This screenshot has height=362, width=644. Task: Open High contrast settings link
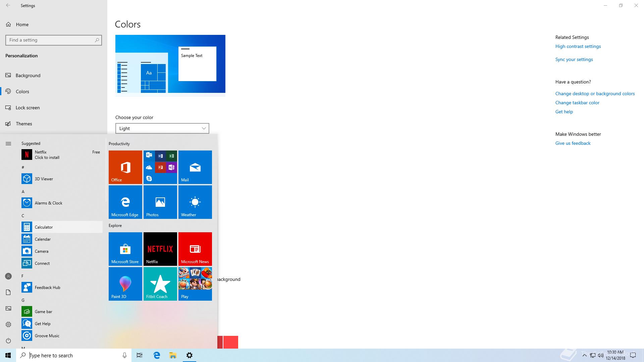point(578,46)
